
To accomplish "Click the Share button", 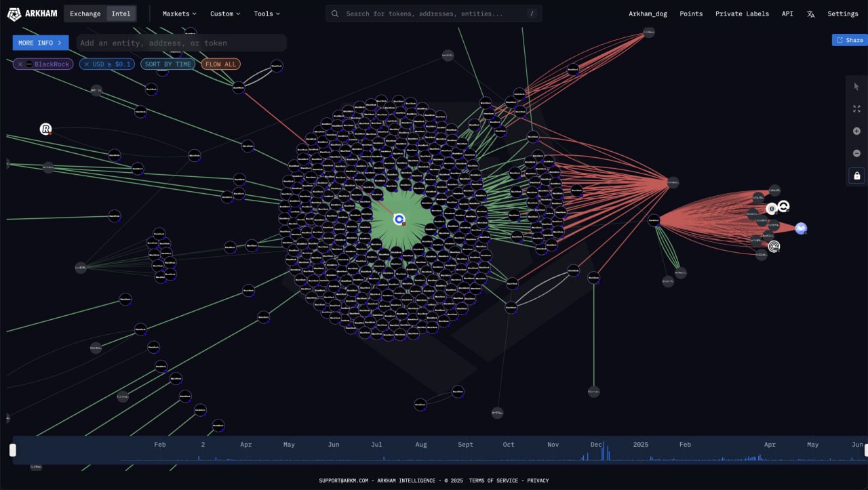I will pyautogui.click(x=850, y=40).
